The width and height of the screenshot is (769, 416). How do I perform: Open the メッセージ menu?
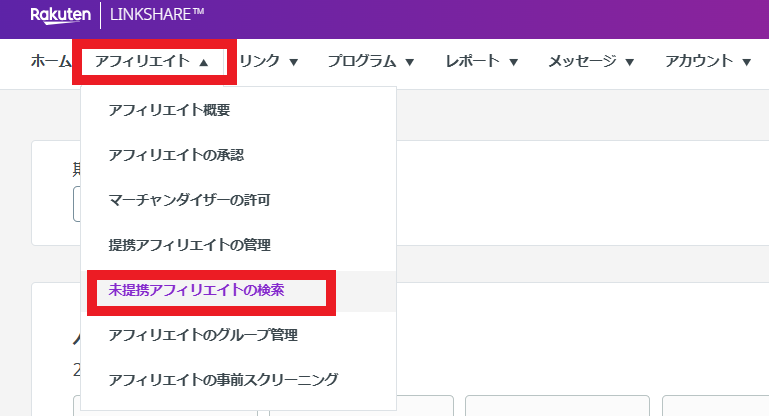[591, 62]
